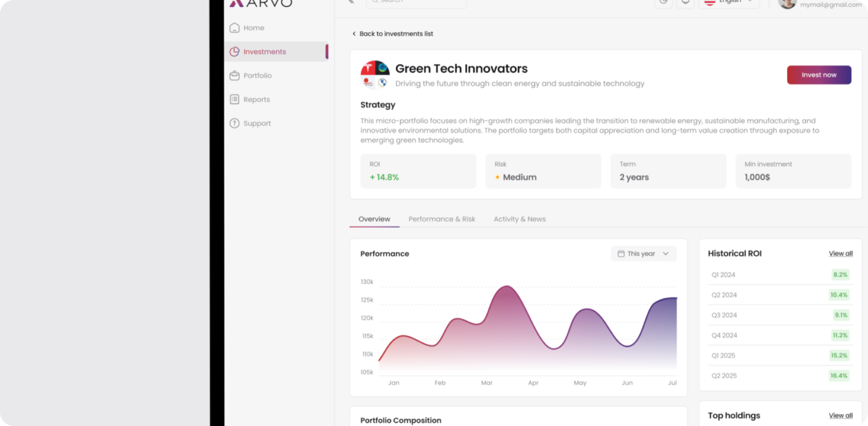The image size is (868, 426).
Task: Click View all in Top holdings
Action: pyautogui.click(x=841, y=415)
